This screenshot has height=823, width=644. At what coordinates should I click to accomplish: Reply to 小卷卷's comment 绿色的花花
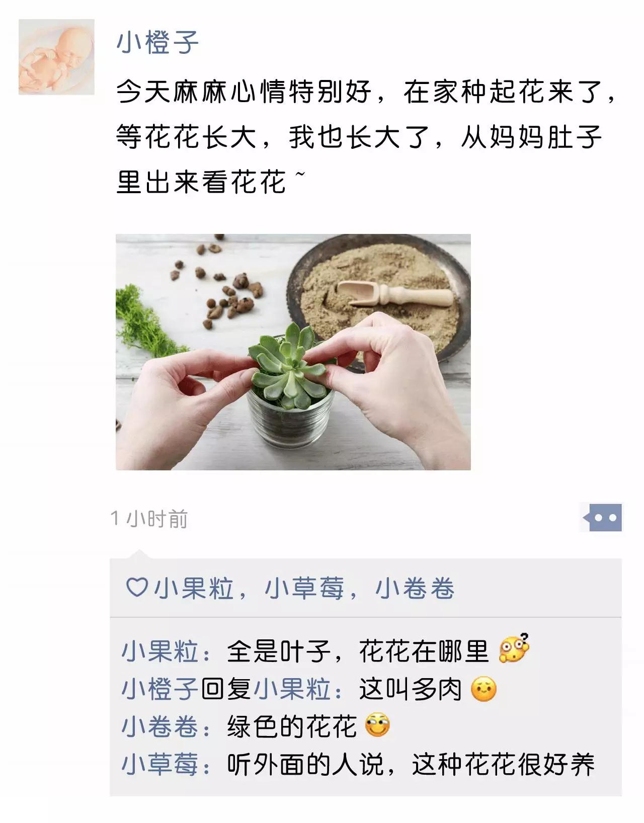(x=292, y=726)
